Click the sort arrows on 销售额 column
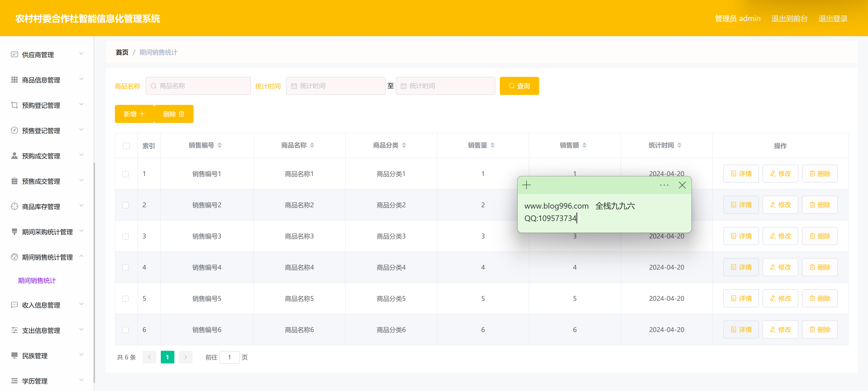868x391 pixels. pyautogui.click(x=584, y=145)
